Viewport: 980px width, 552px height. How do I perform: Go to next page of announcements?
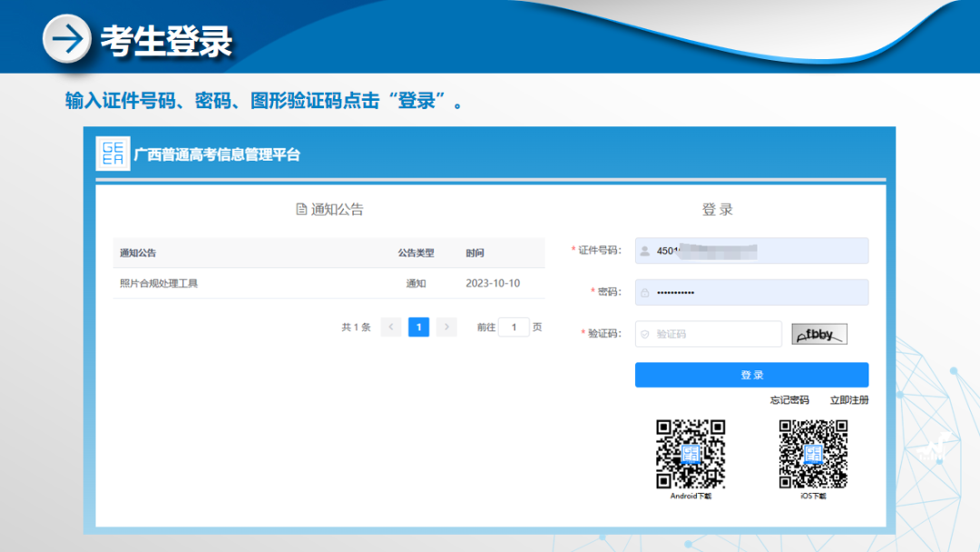tap(446, 327)
